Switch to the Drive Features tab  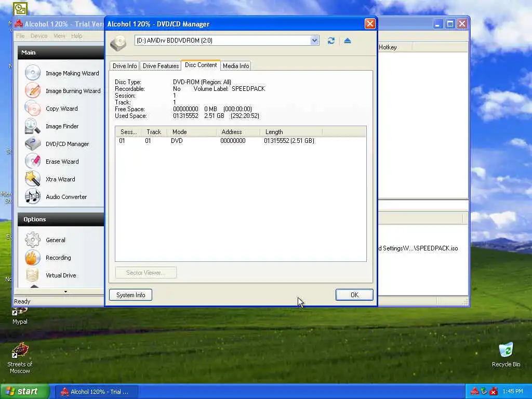tap(161, 66)
